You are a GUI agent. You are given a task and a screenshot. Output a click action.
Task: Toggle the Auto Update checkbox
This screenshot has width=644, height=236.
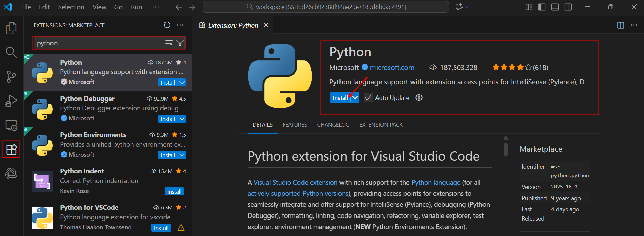[368, 98]
